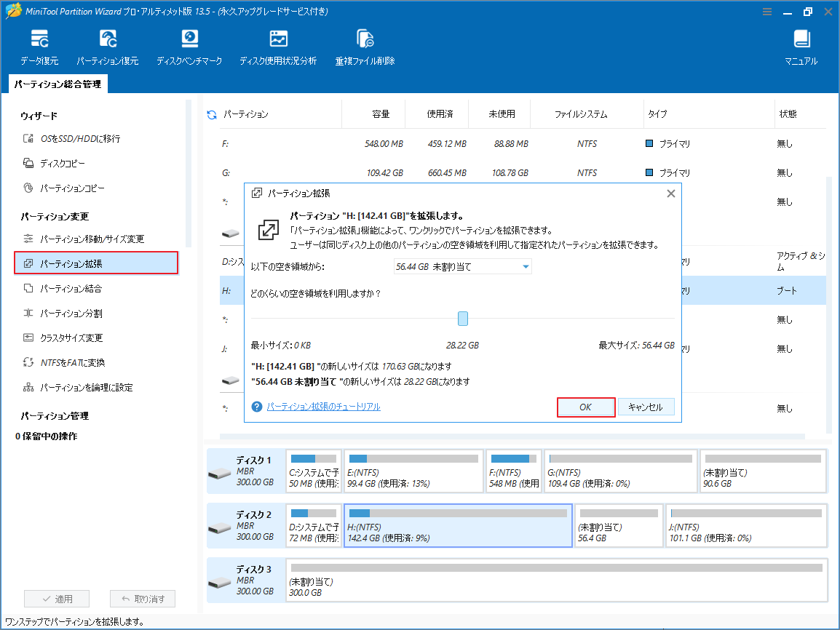840x630 pixels.
Task: Switch to パーティション総合管理 tab
Action: point(57,84)
